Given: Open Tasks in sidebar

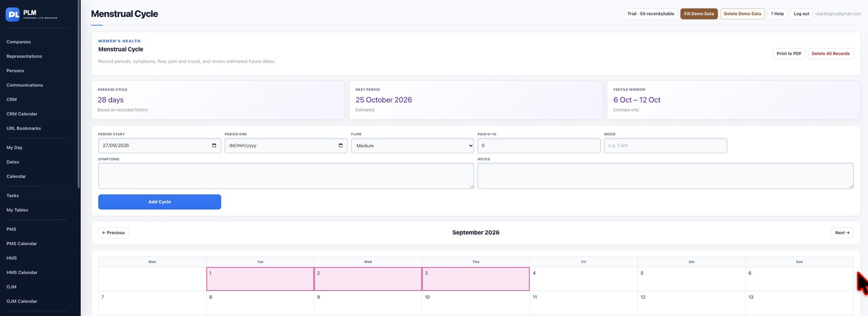Looking at the screenshot, I should (12, 196).
